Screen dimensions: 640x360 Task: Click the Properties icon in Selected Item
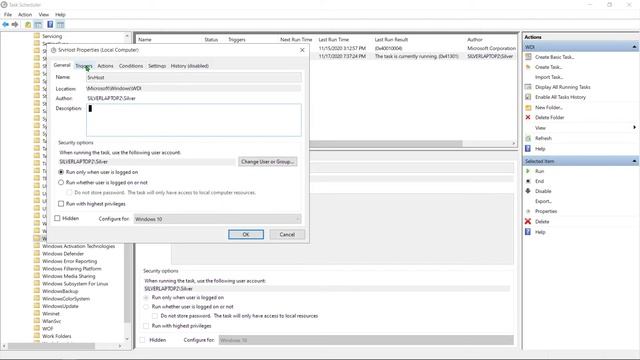click(528, 211)
